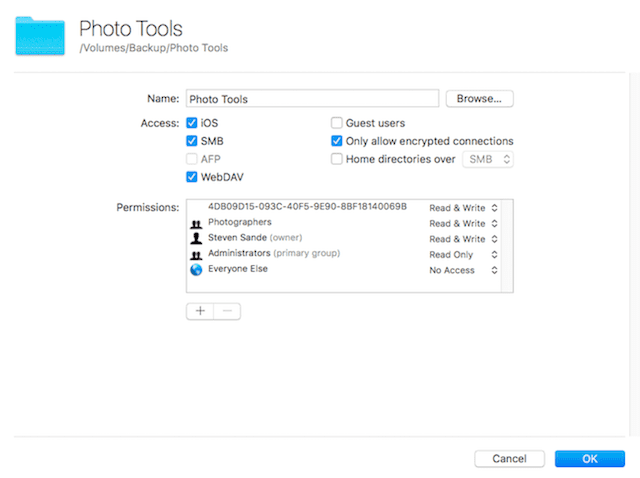Click into the Name text field
640x478 pixels.
click(311, 99)
